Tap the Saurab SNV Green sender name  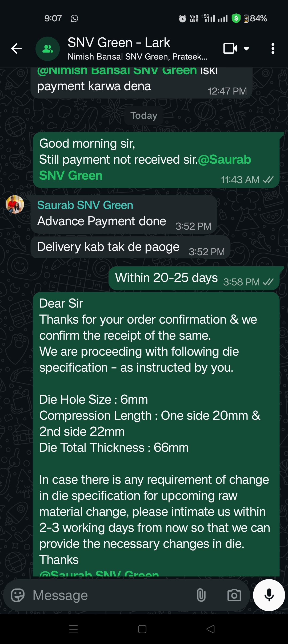tap(85, 205)
